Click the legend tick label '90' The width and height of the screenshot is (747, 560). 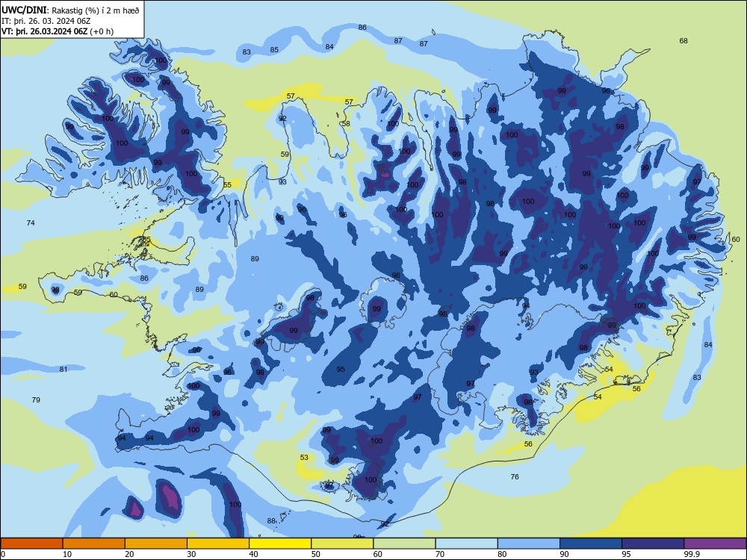[564, 554]
